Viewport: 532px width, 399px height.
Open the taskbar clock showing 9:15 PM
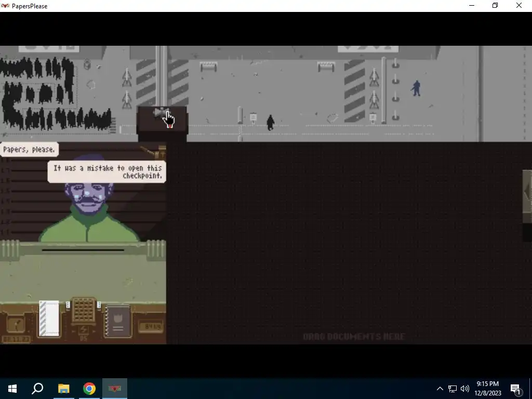click(487, 389)
